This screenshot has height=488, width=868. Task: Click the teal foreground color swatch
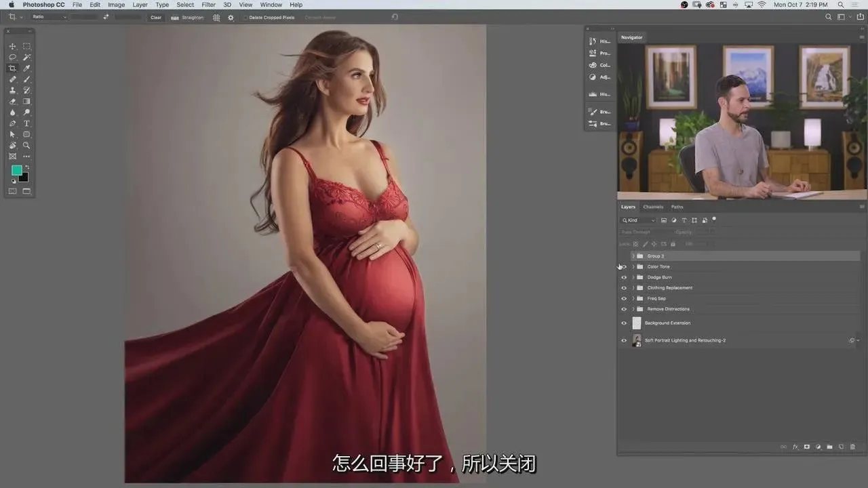coord(16,171)
